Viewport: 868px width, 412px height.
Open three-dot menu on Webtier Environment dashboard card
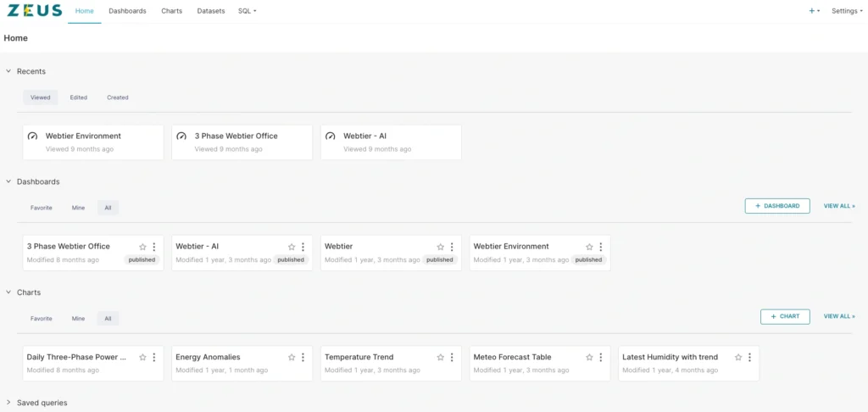tap(601, 247)
